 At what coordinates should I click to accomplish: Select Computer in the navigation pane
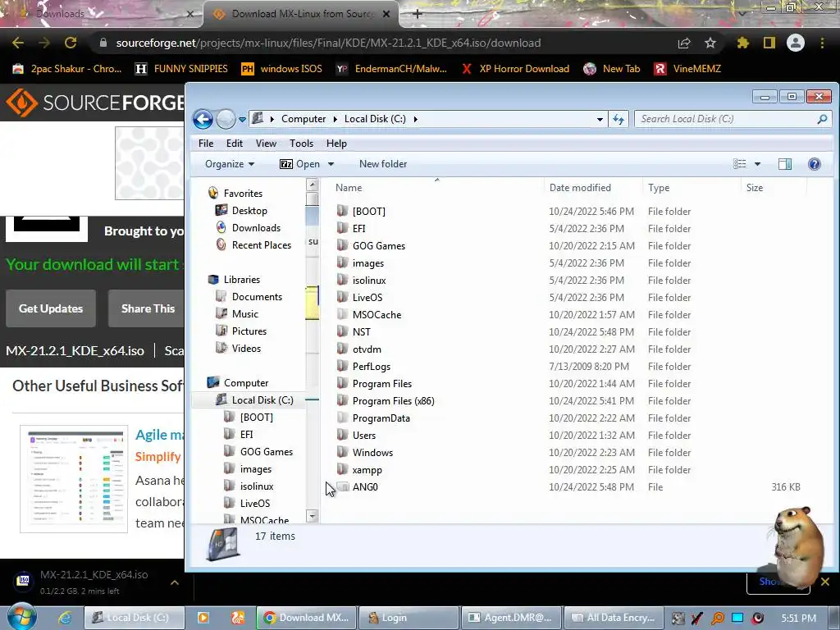coord(246,383)
